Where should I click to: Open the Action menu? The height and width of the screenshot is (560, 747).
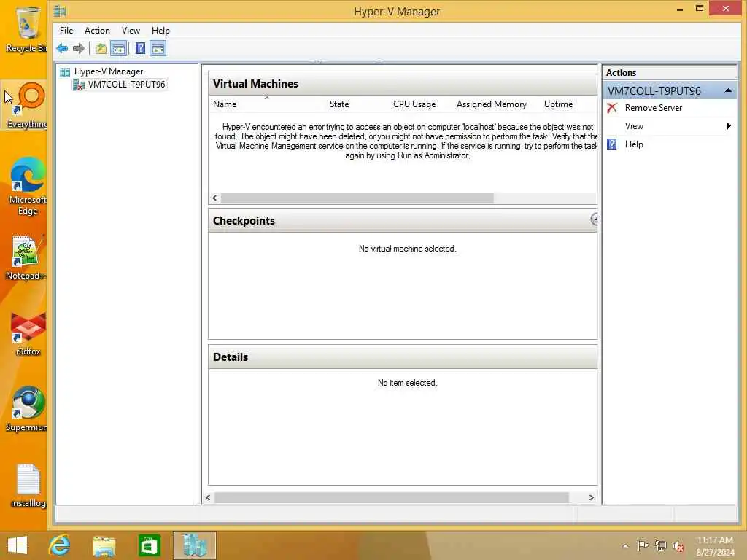point(97,31)
